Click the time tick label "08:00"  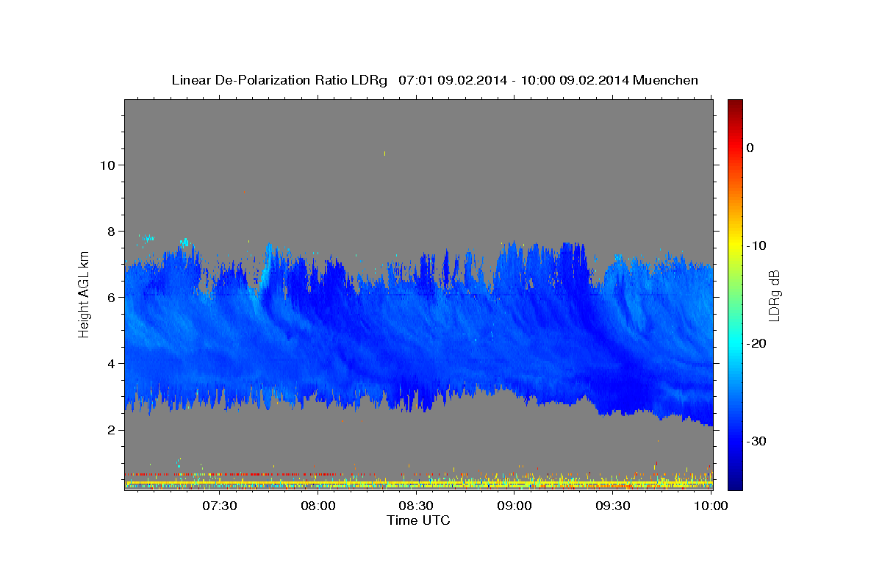point(318,506)
